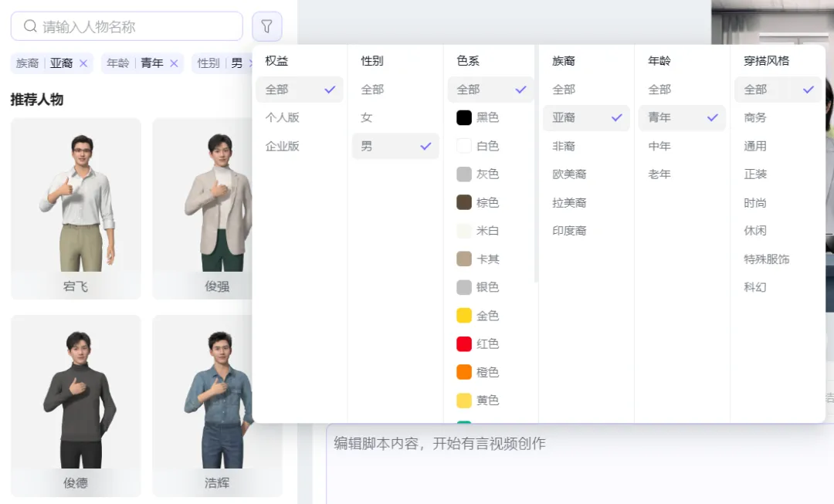Choose 印度裔 ethnicity filter
Image resolution: width=834 pixels, height=504 pixels.
(570, 231)
